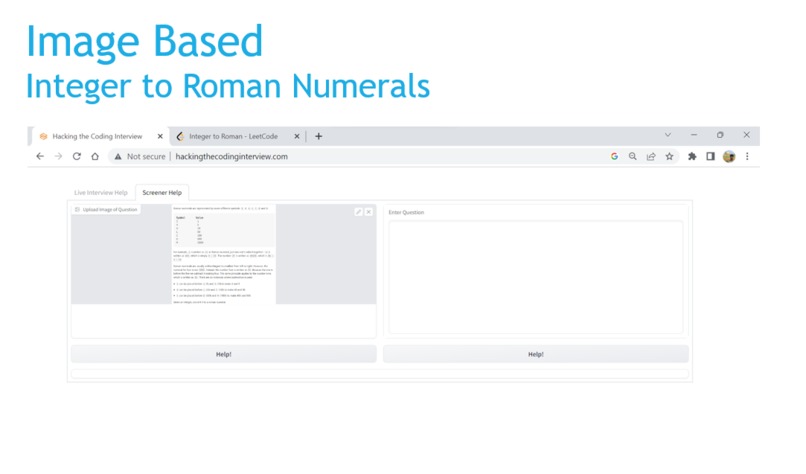This screenshot has height=474, width=806.
Task: Click into the Enter Question text area
Action: pyautogui.click(x=536, y=277)
